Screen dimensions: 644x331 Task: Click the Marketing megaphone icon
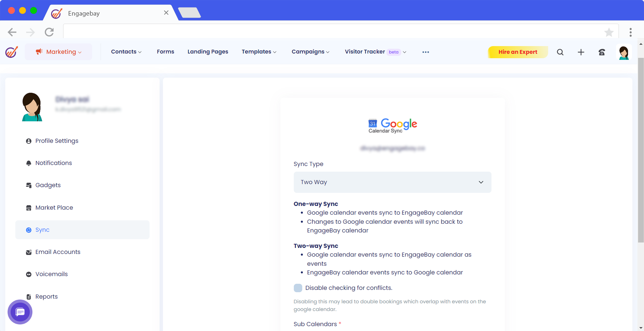coord(39,52)
